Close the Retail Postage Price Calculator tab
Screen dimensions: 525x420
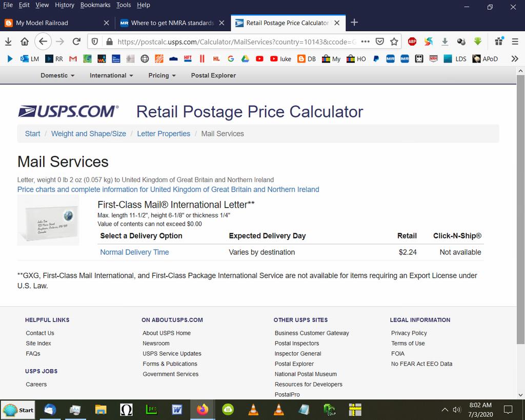[337, 23]
